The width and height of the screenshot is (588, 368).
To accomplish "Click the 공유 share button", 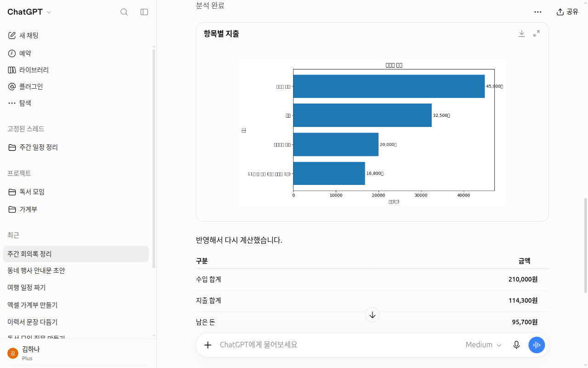I will (567, 12).
